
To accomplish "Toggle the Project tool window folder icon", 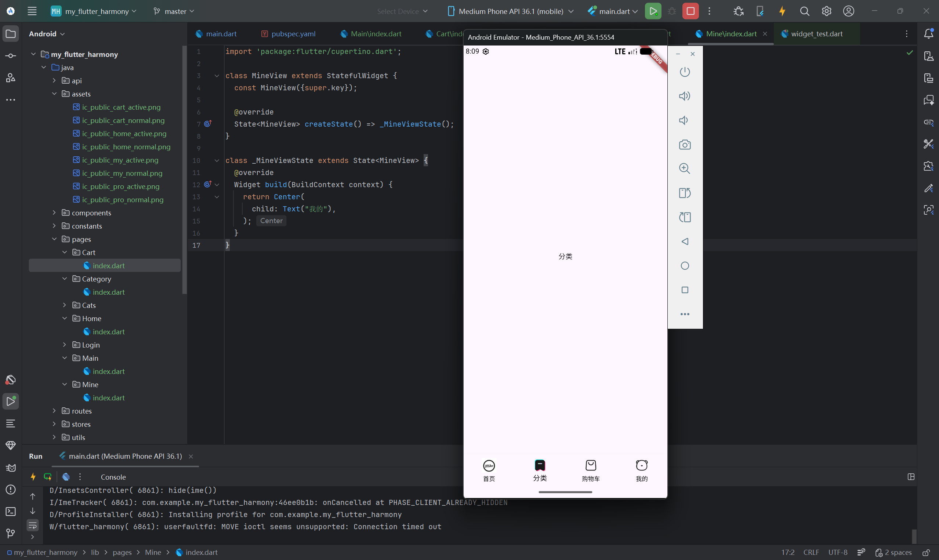I will click(11, 34).
